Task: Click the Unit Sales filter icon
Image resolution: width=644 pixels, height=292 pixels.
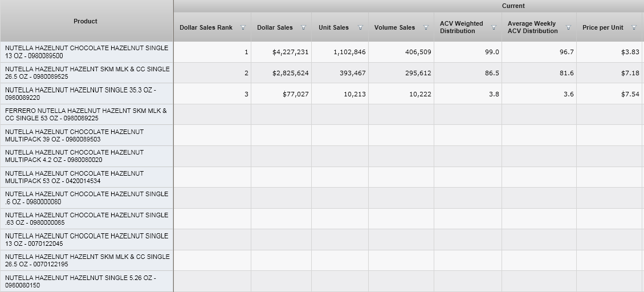Action: tap(360, 27)
